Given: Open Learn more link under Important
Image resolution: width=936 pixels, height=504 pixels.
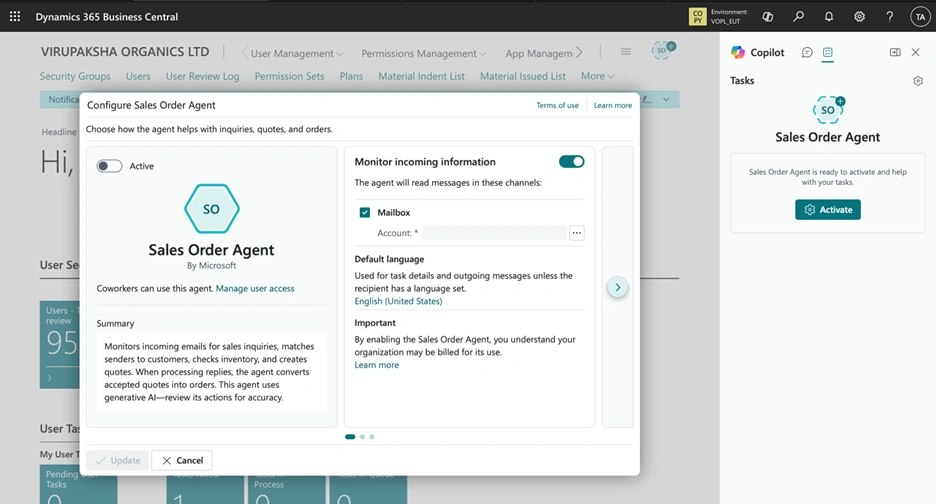Looking at the screenshot, I should (x=377, y=365).
